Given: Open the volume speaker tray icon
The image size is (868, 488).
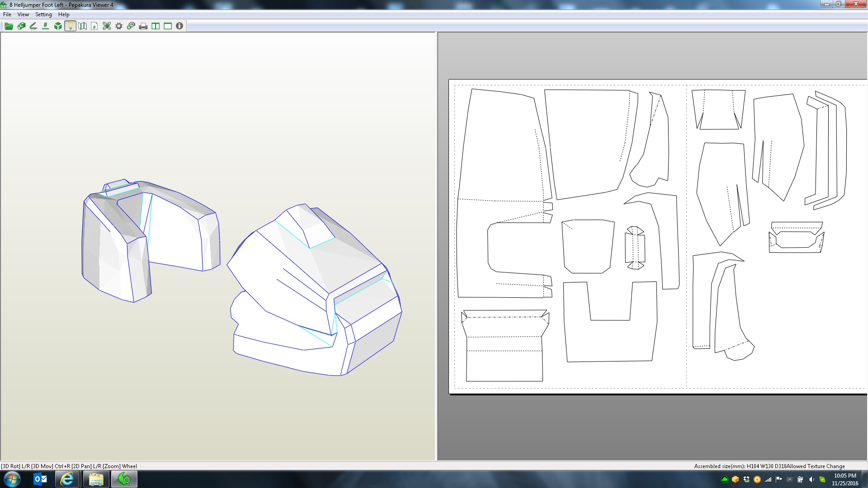Looking at the screenshot, I should click(811, 479).
